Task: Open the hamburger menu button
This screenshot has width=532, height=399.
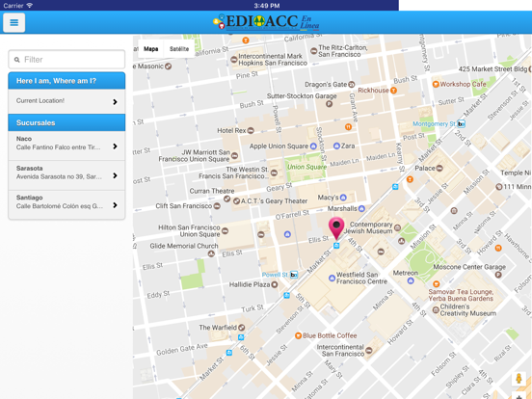Action: tap(13, 23)
